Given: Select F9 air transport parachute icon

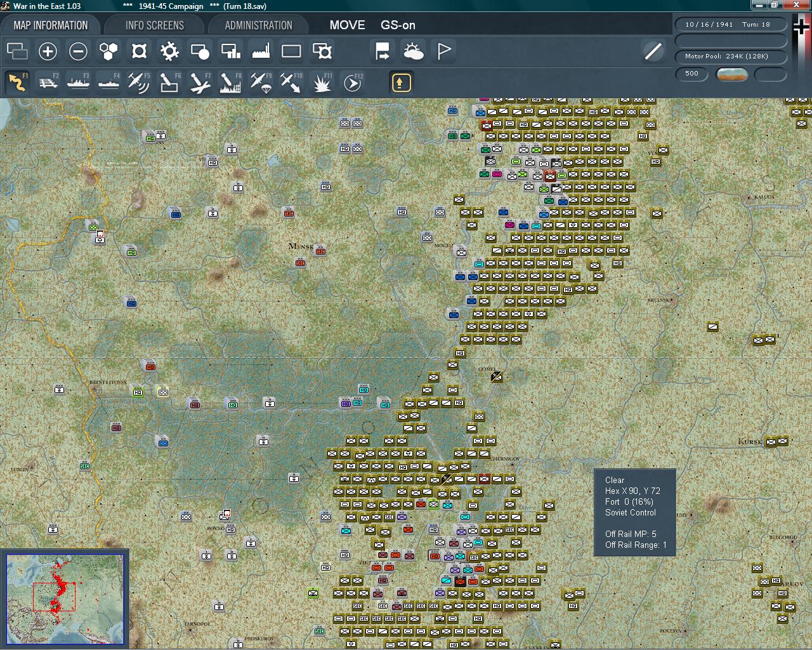Looking at the screenshot, I should pyautogui.click(x=261, y=83).
